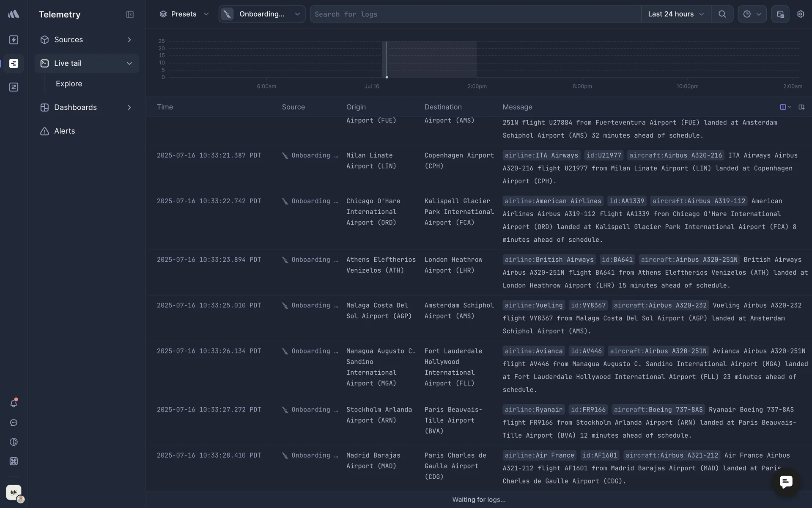Viewport: 812px width, 508px height.
Task: Expand the Sources menu item
Action: click(x=86, y=40)
